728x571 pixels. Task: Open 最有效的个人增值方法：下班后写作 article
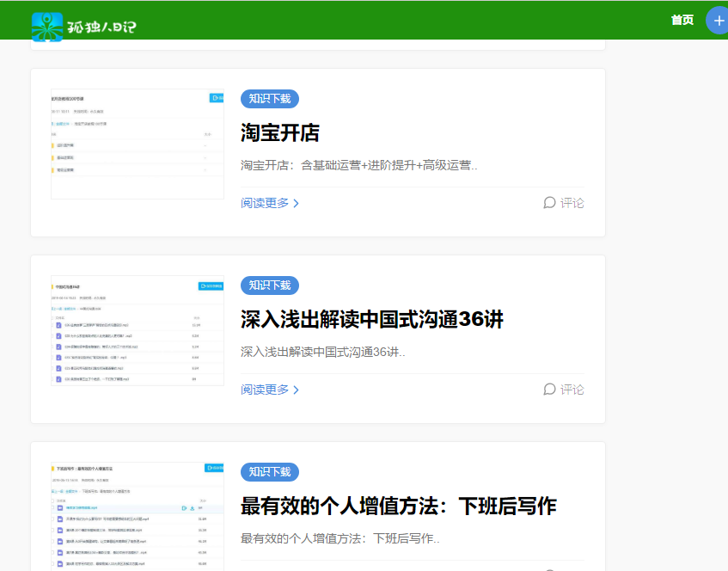point(397,506)
